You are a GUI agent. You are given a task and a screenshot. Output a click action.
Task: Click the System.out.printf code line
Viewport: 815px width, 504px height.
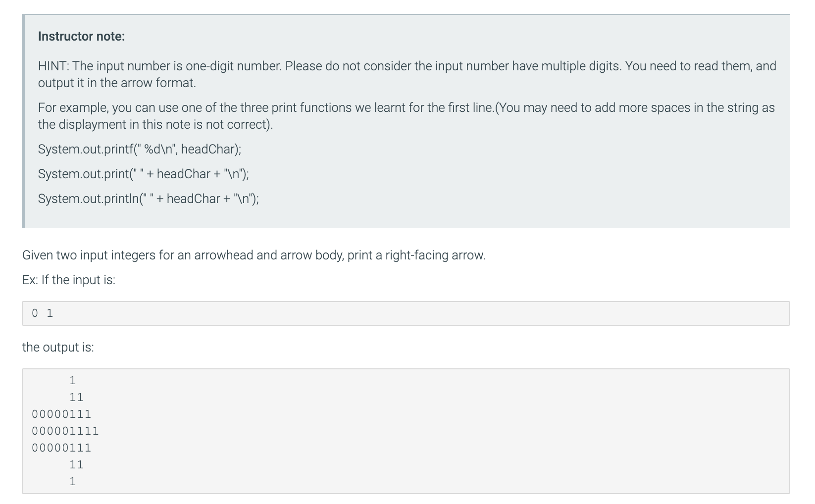[140, 149]
